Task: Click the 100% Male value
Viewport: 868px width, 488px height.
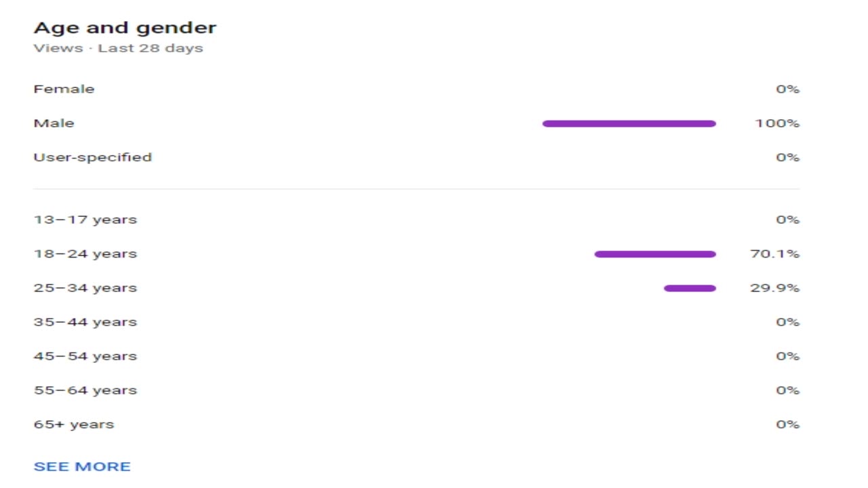Action: pyautogui.click(x=777, y=123)
